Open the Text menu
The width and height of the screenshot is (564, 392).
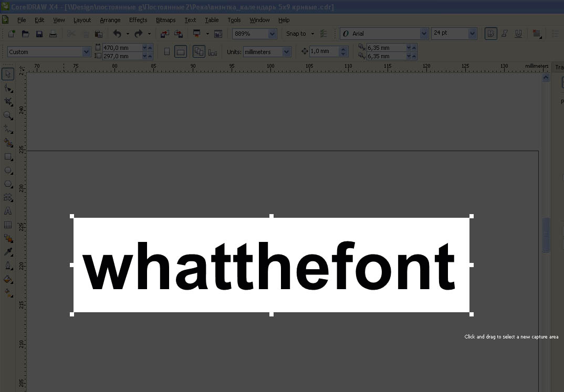[x=190, y=20]
